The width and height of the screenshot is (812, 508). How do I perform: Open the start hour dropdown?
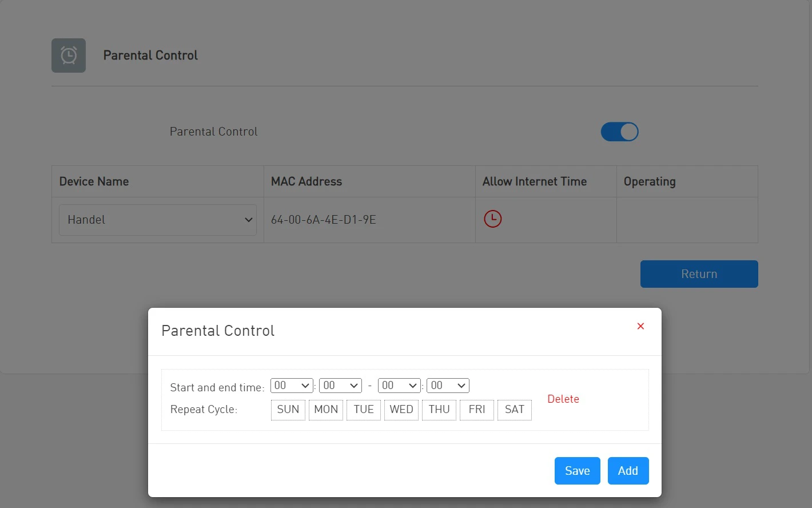(x=292, y=386)
